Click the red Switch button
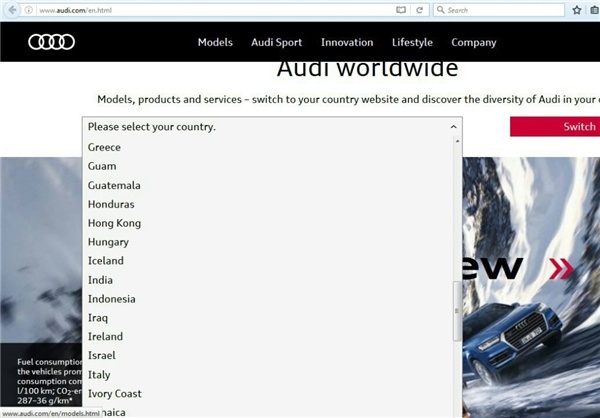The height and width of the screenshot is (418, 600). coord(555,127)
